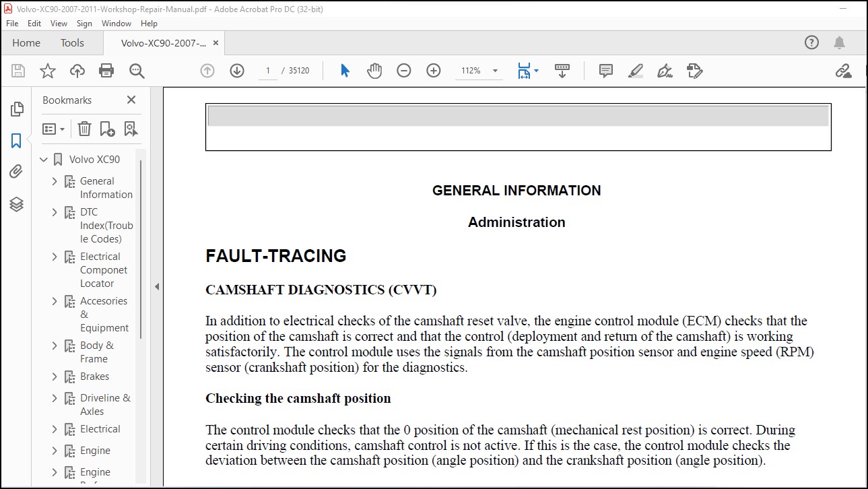Expand the Accesories & Equipment bookmark
The image size is (868, 489).
[55, 301]
